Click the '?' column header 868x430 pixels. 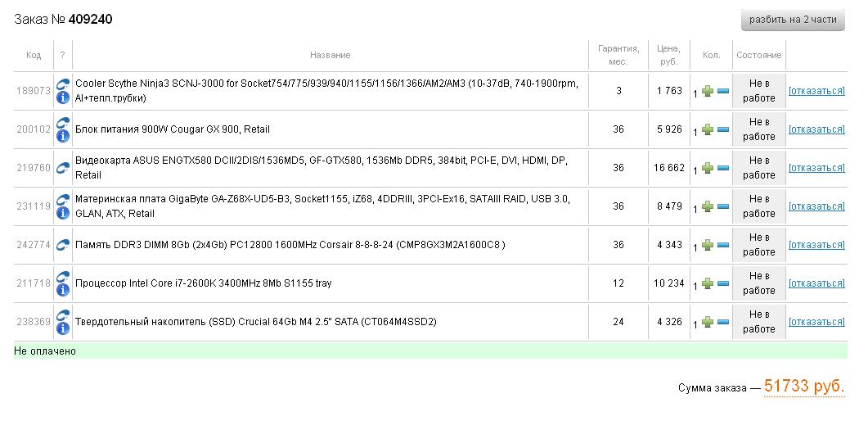(62, 55)
